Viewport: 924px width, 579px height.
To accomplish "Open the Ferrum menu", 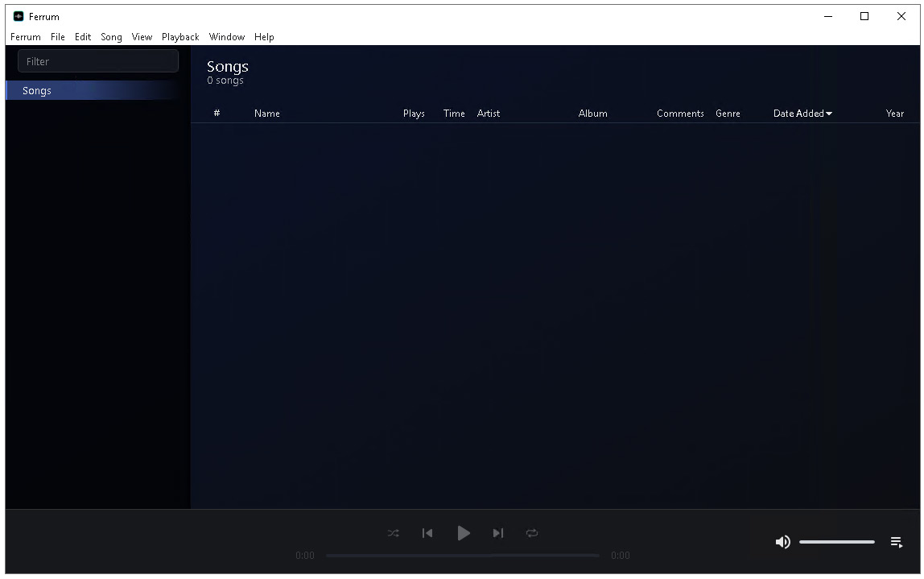I will [x=25, y=36].
